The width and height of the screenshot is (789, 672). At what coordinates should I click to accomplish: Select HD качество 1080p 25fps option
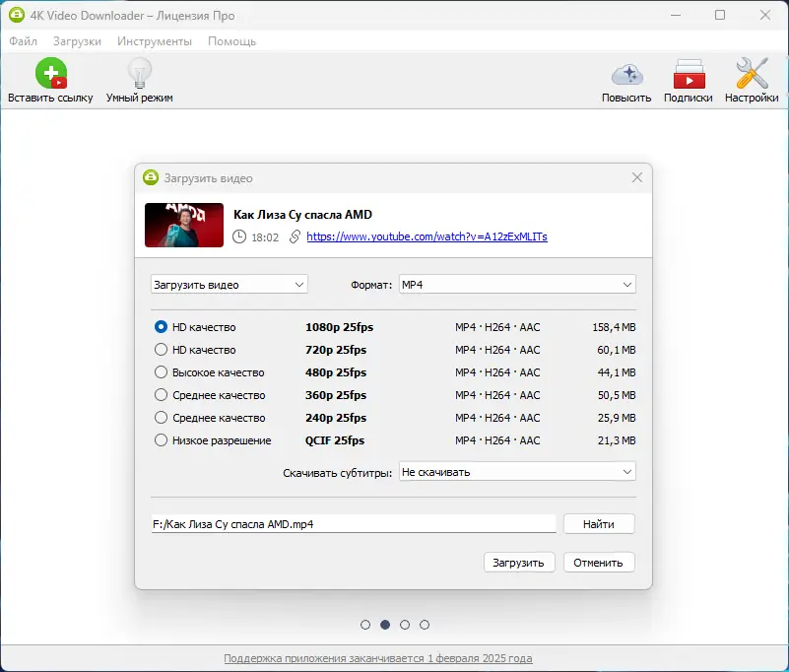tap(161, 327)
